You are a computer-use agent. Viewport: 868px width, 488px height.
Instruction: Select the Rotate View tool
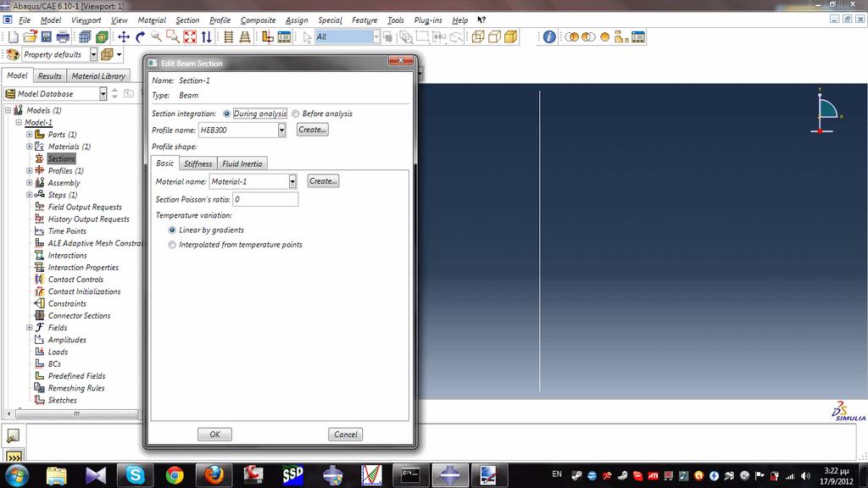point(140,37)
